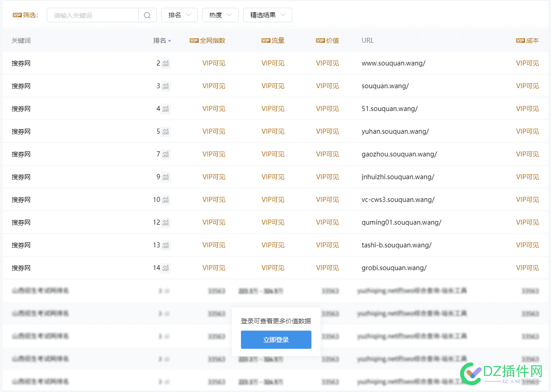Viewport: 551px width, 392px height.
Task: Click 价值 VIP可见 in rank 9 row
Action: [327, 177]
